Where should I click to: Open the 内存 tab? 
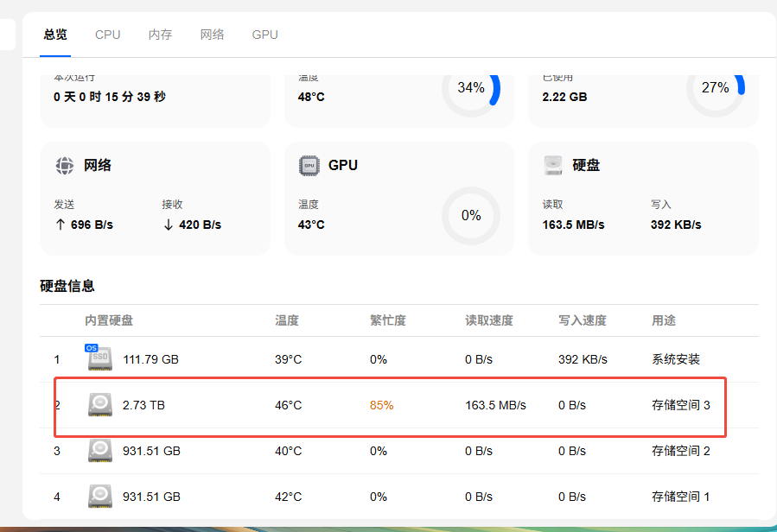[x=160, y=35]
